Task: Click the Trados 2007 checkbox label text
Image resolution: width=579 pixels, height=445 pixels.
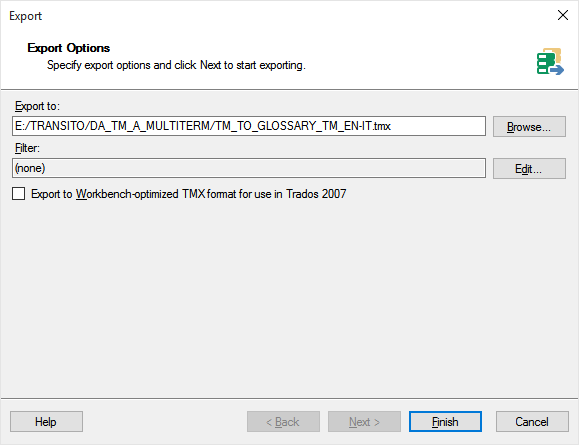Action: 189,194
